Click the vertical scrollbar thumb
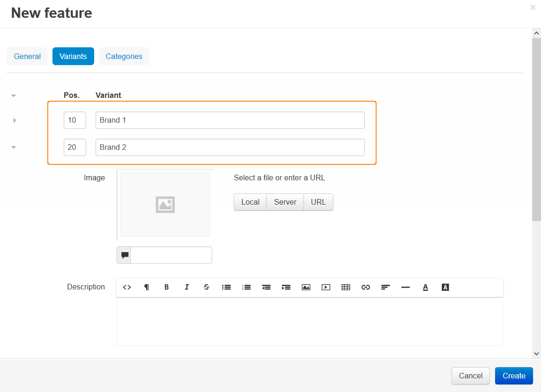Image resolution: width=541 pixels, height=392 pixels. (x=536, y=129)
